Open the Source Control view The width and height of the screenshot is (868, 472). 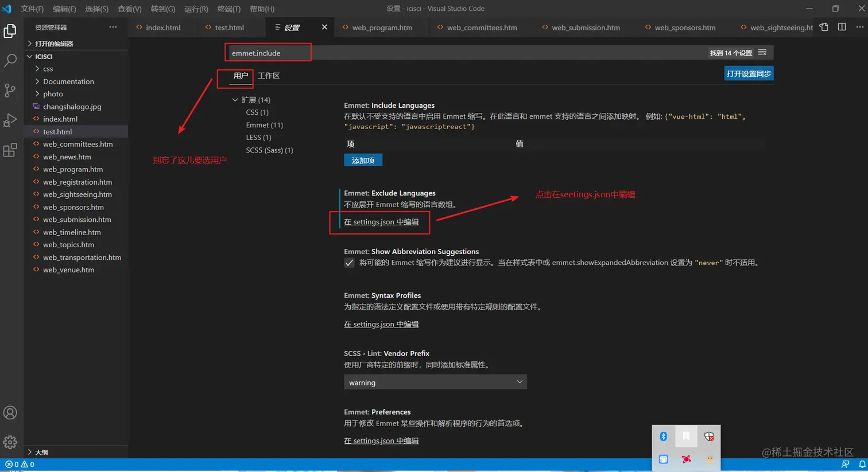[10, 90]
